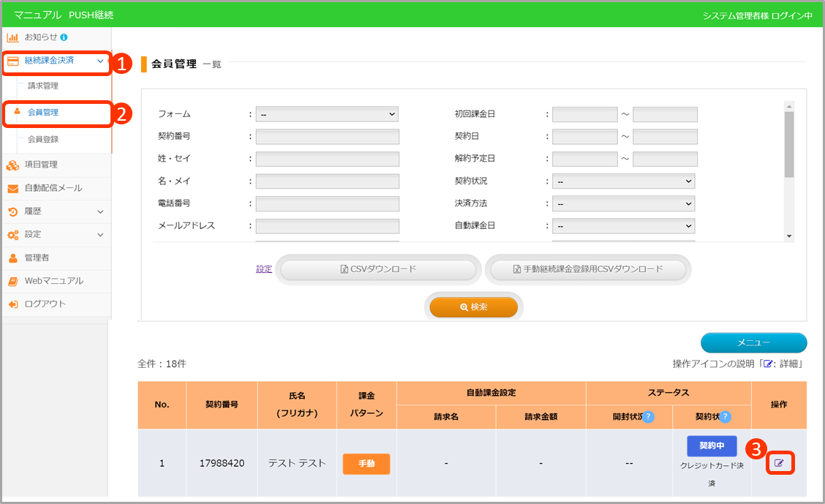Click the info icon next to お知らせ
Image resolution: width=825 pixels, height=504 pixels.
(64, 37)
